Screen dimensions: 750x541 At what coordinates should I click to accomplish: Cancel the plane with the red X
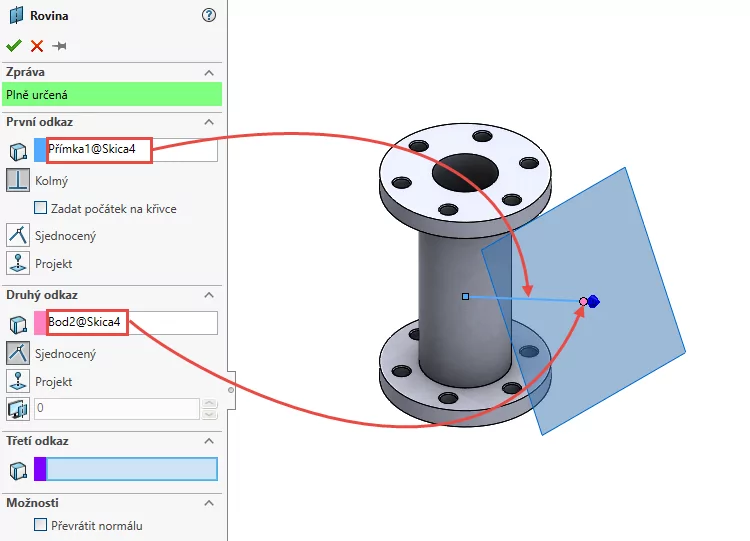click(x=37, y=46)
